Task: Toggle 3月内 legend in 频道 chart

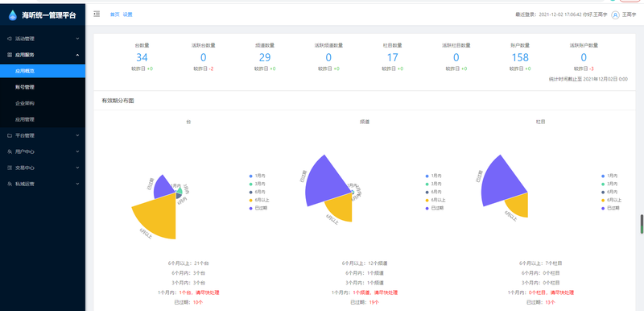Action: click(433, 184)
